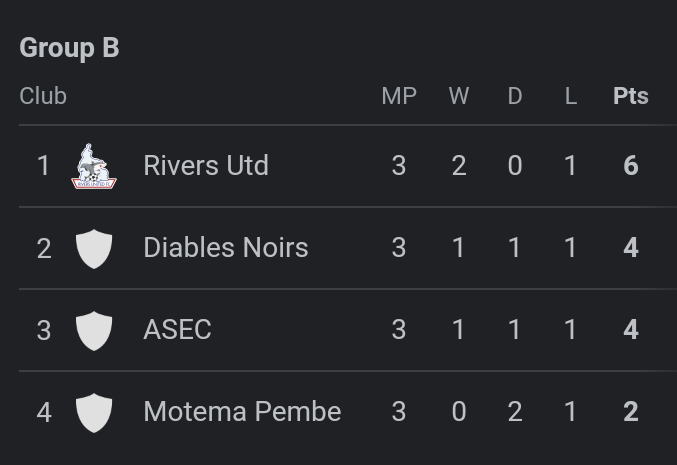Click Motema Pembe's 2 points value
This screenshot has height=465, width=677.
pyautogui.click(x=631, y=412)
